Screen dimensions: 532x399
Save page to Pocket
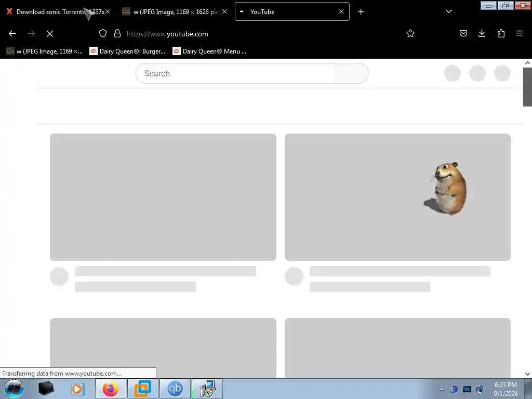[463, 33]
